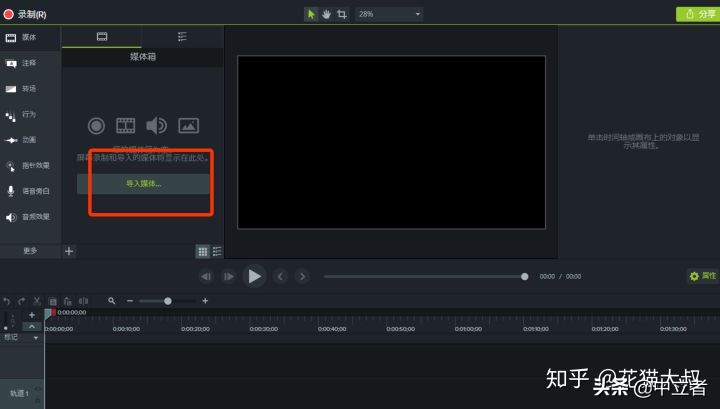The width and height of the screenshot is (720, 409).
Task: Switch to the library list tab
Action: point(182,37)
